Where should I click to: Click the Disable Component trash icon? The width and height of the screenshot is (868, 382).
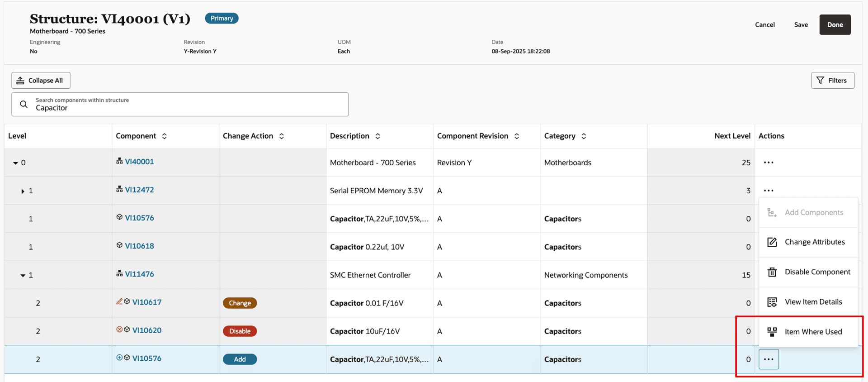pyautogui.click(x=772, y=272)
